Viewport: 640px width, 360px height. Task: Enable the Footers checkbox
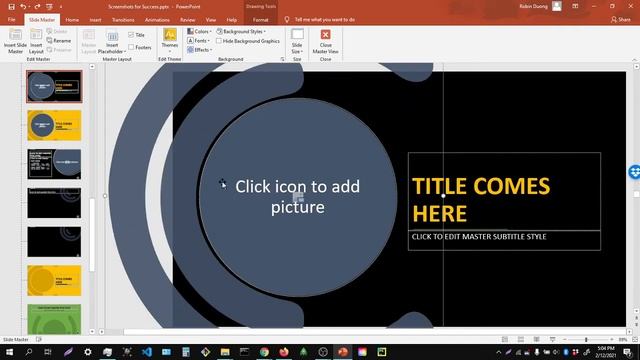pyautogui.click(x=131, y=47)
